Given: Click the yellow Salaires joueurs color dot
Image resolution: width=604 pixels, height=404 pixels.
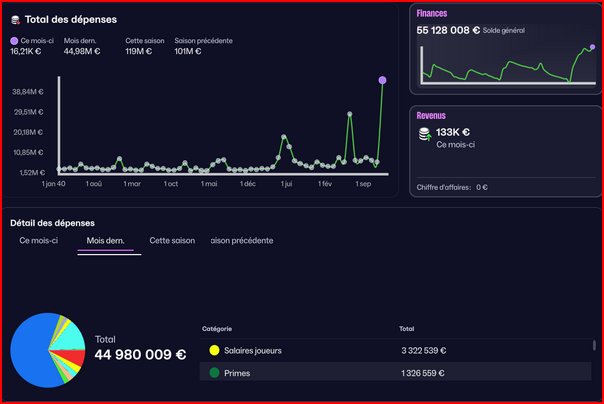Looking at the screenshot, I should point(214,351).
